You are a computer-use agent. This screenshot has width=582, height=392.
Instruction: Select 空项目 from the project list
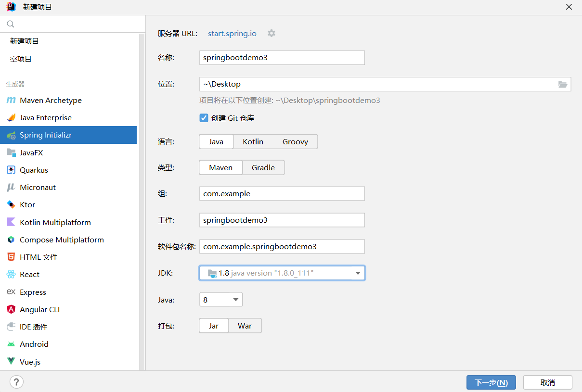click(21, 59)
